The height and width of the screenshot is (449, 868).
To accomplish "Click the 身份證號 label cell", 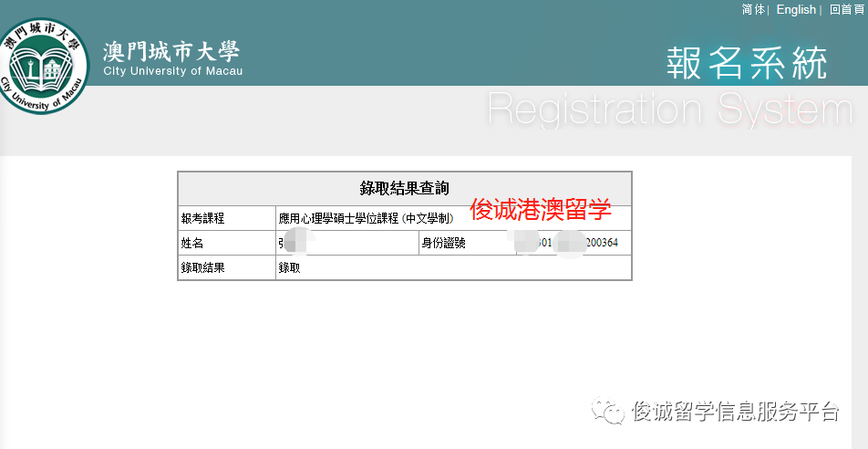I will coord(467,243).
